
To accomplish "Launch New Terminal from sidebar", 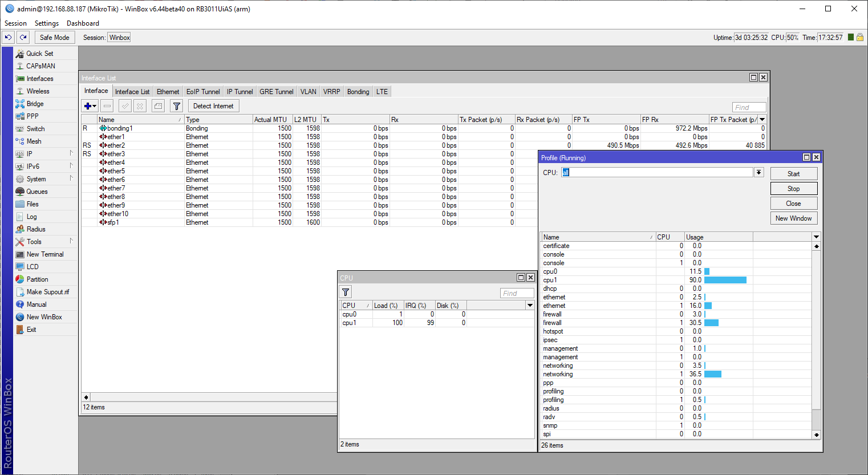I will click(44, 254).
